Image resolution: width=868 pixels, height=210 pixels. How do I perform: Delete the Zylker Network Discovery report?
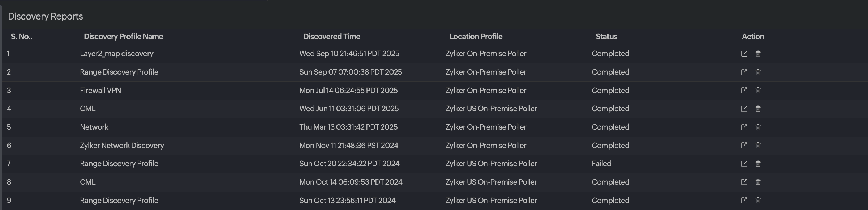[x=758, y=145]
